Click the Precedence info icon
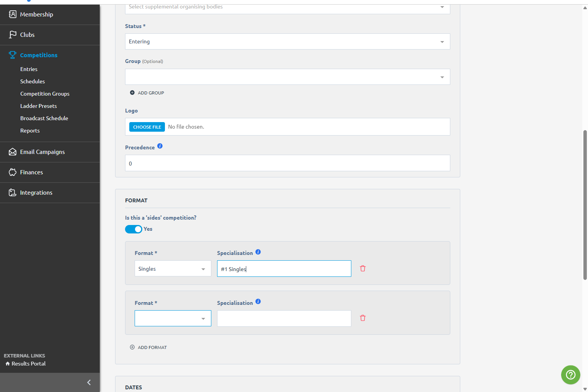588x392 pixels. tap(160, 146)
